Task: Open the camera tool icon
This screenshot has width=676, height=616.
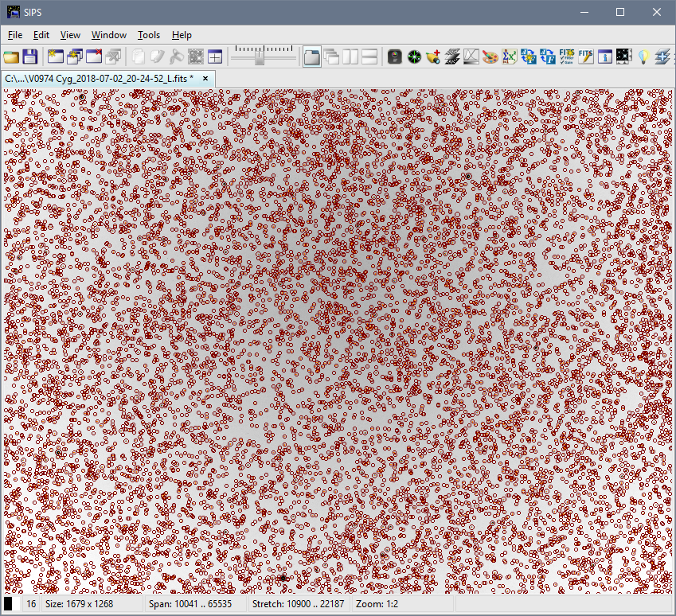Action: [x=394, y=57]
